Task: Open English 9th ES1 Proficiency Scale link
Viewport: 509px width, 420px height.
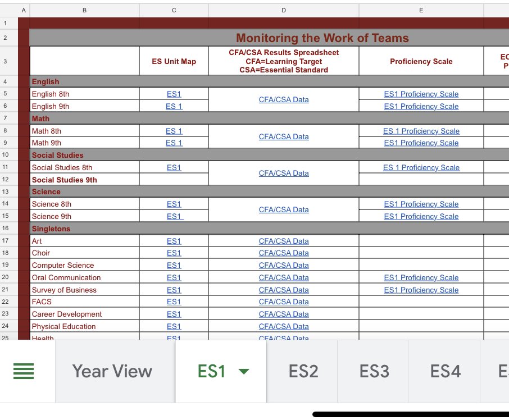Action: pyautogui.click(x=421, y=106)
